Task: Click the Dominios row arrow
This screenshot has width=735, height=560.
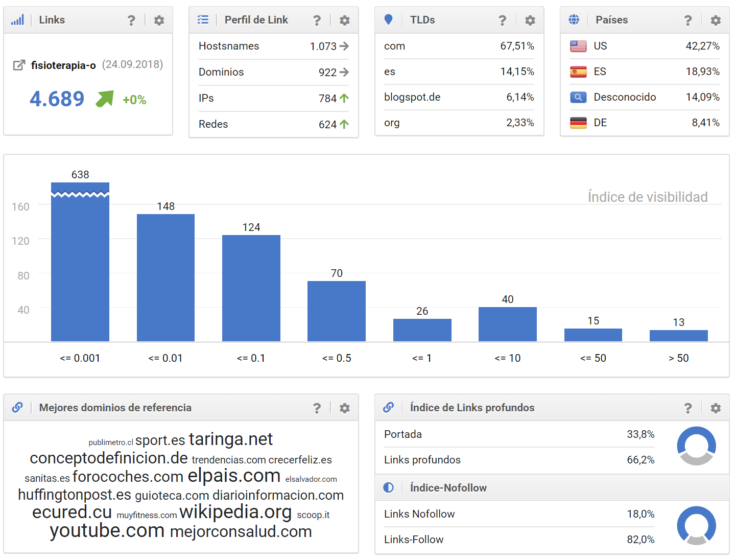Action: click(x=344, y=73)
